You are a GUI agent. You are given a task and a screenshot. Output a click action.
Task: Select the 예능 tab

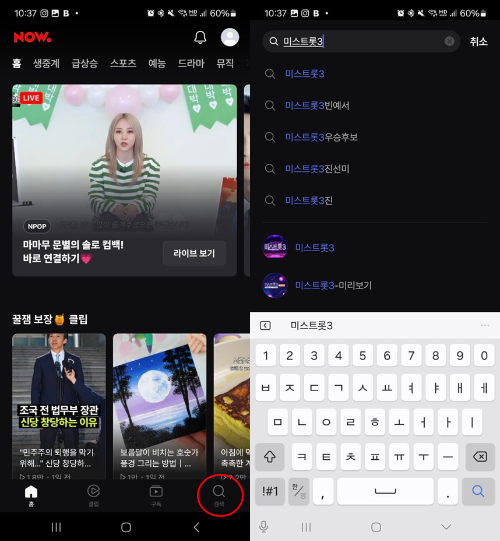point(157,63)
